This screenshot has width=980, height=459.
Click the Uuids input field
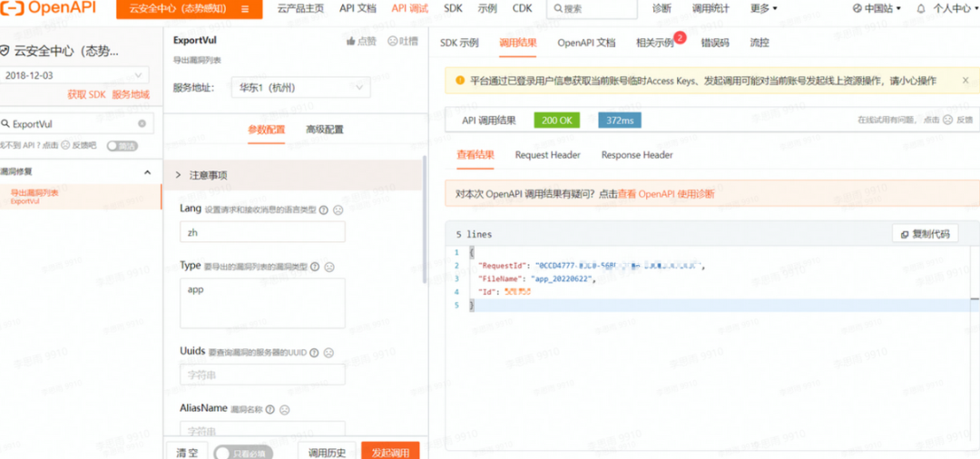(262, 376)
